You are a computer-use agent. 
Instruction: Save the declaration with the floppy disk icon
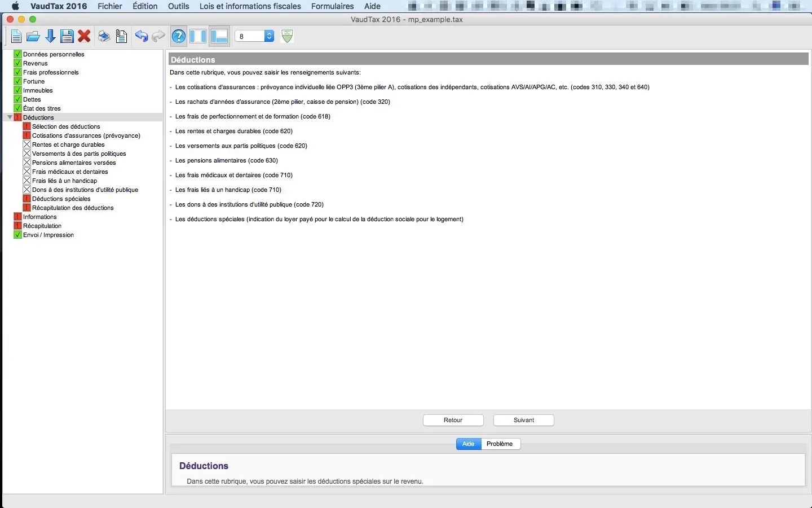67,37
